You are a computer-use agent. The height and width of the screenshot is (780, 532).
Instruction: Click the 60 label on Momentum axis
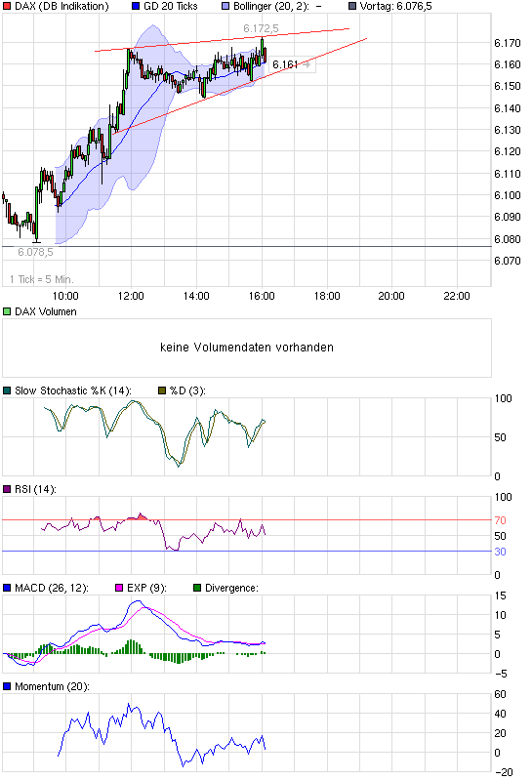pyautogui.click(x=500, y=694)
